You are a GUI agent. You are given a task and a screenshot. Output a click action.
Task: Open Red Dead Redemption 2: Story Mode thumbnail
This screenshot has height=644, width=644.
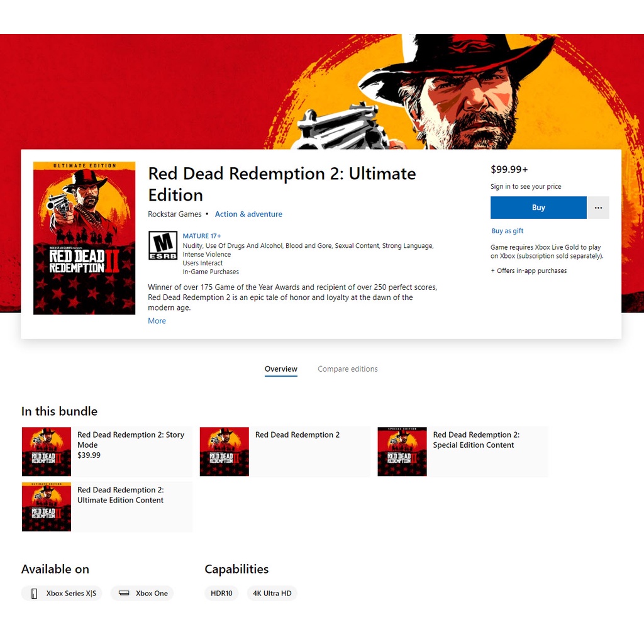tap(47, 452)
